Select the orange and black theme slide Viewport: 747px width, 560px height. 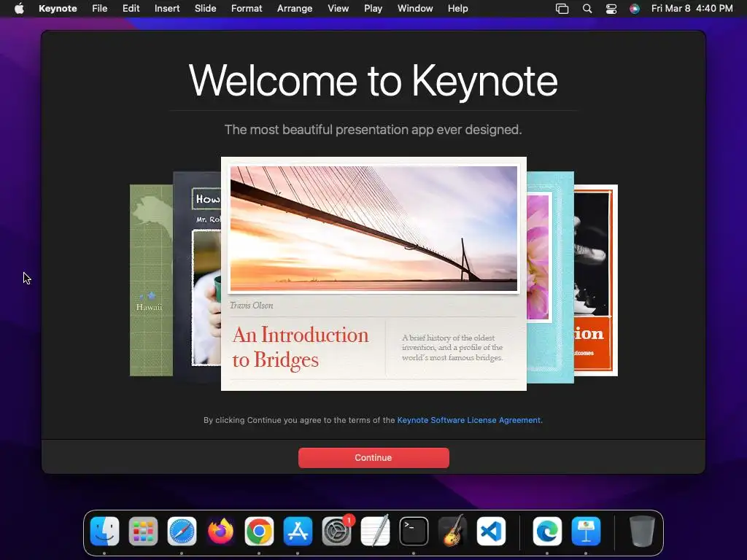tap(596, 281)
